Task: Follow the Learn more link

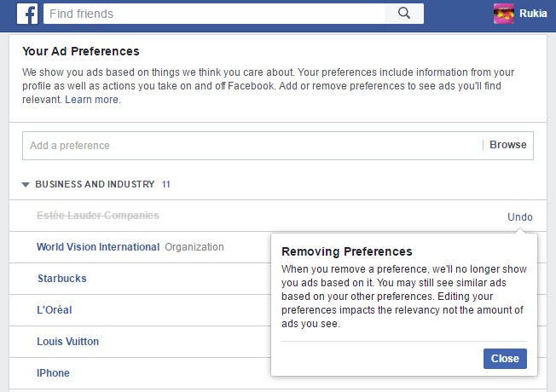Action: (93, 100)
